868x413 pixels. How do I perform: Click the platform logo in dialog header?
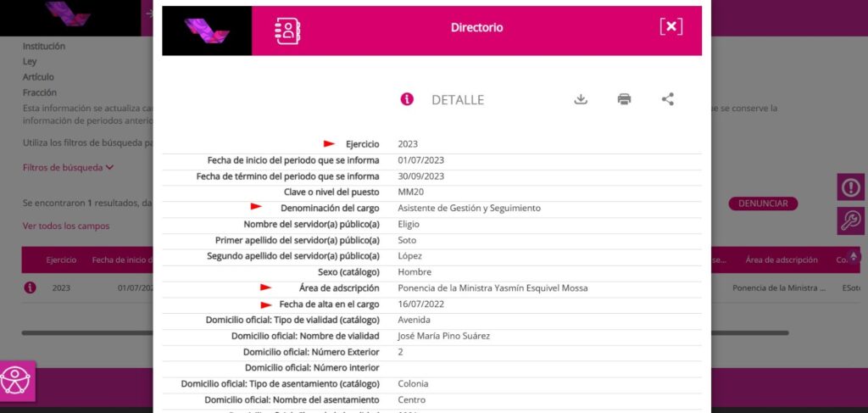(x=207, y=31)
